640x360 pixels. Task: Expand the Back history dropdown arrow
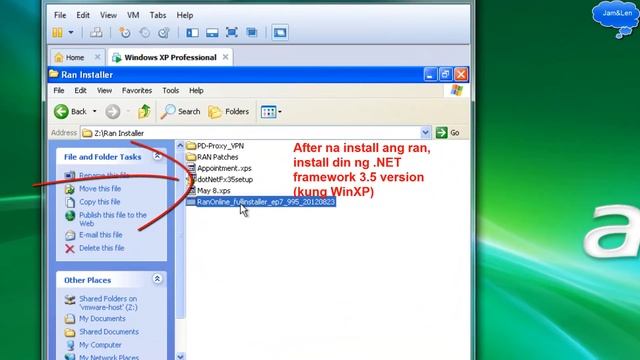[95, 111]
